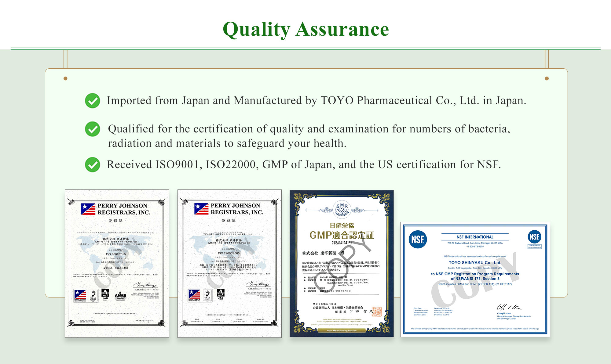Viewport: 611px width, 364px height.
Task: Click the Cheryl Luther signature on the NSF certificate
Action: (x=509, y=307)
